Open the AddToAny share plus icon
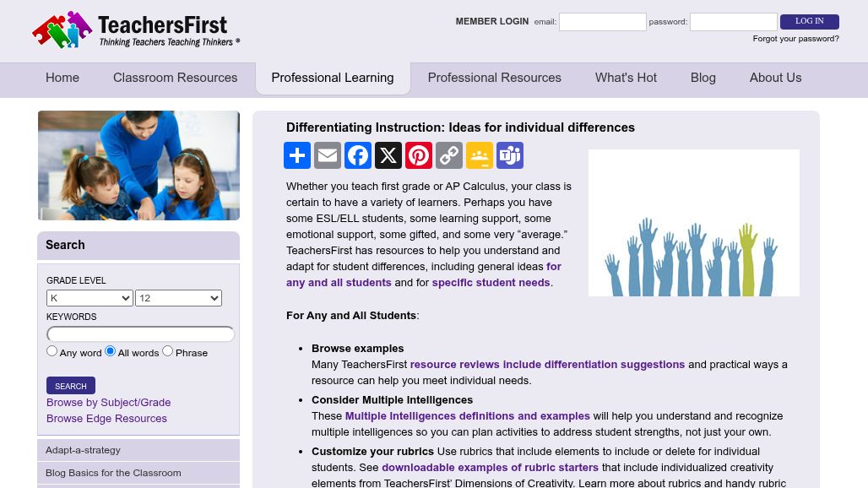 297,155
